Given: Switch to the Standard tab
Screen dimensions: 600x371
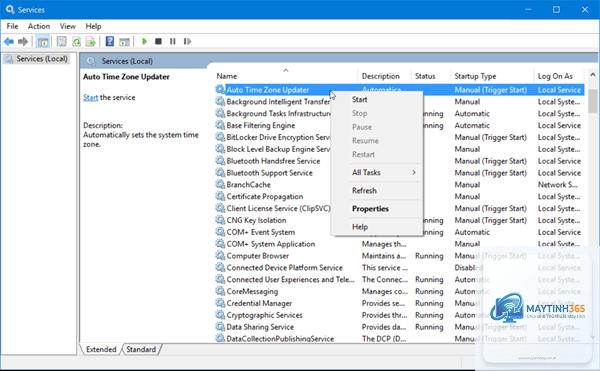Looking at the screenshot, I should (x=141, y=349).
